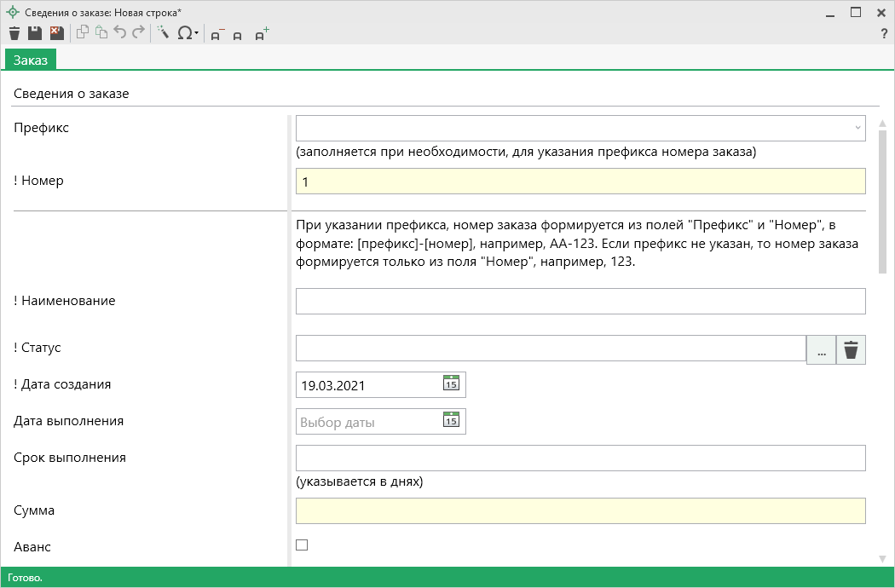The image size is (895, 588).
Task: Click the save-and-close icon with red X
Action: 56,33
